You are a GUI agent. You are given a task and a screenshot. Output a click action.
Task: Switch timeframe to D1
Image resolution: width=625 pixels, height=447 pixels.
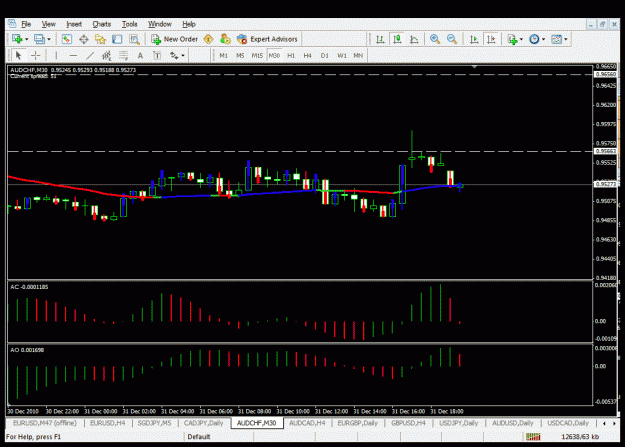click(x=324, y=55)
